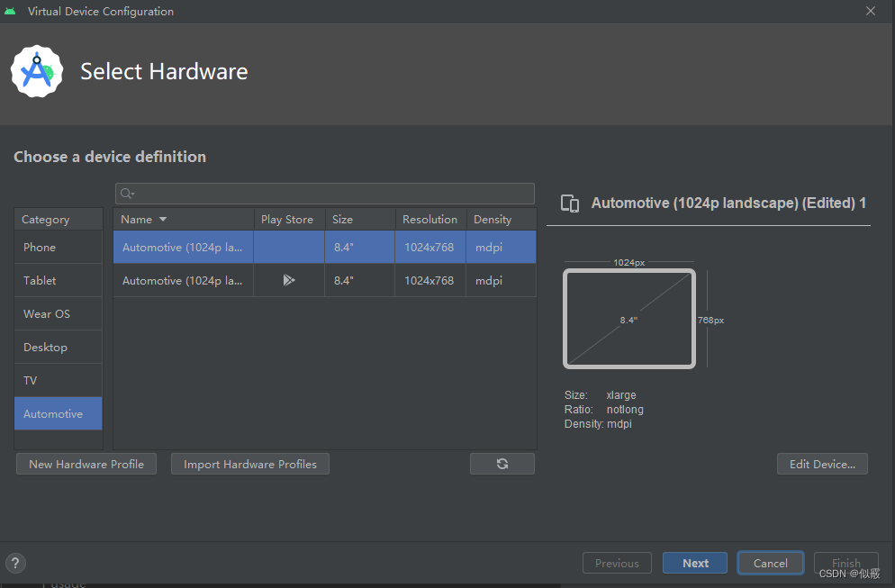895x588 pixels.
Task: Select the Desktop category
Action: tap(59, 347)
